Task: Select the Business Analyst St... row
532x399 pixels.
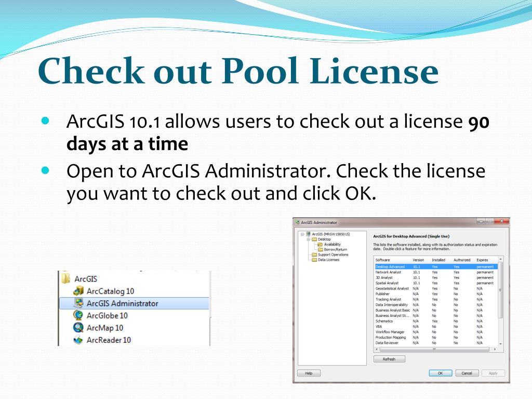Action: coord(436,315)
